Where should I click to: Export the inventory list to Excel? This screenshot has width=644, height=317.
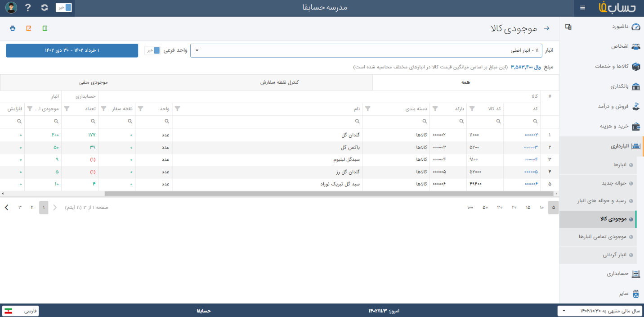45,28
